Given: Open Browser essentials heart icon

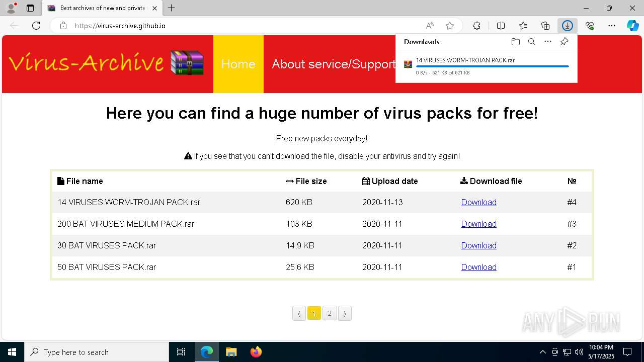Looking at the screenshot, I should click(x=590, y=26).
